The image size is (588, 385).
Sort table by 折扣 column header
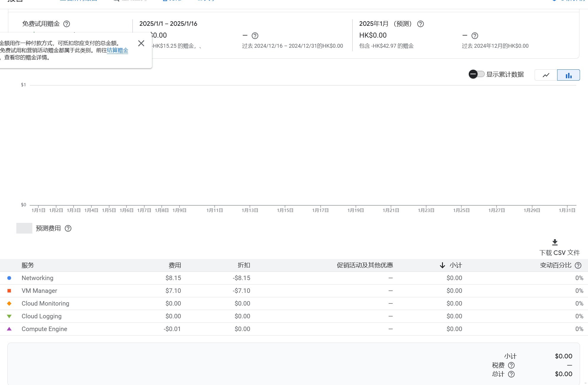pyautogui.click(x=244, y=265)
